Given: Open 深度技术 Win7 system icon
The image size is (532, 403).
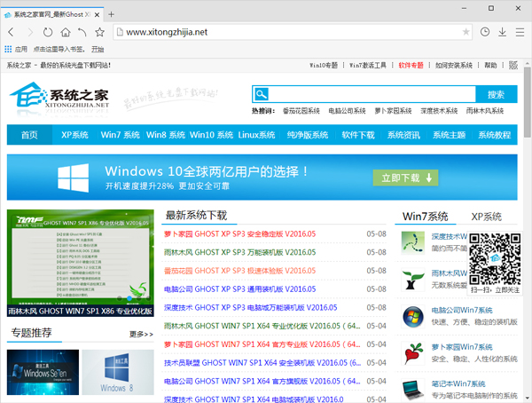Looking at the screenshot, I should pos(413,242).
